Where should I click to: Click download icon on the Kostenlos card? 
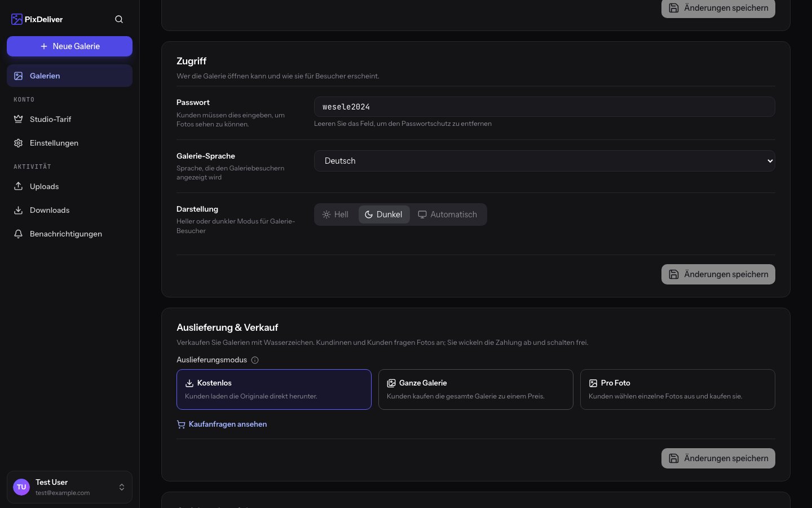[x=189, y=383]
